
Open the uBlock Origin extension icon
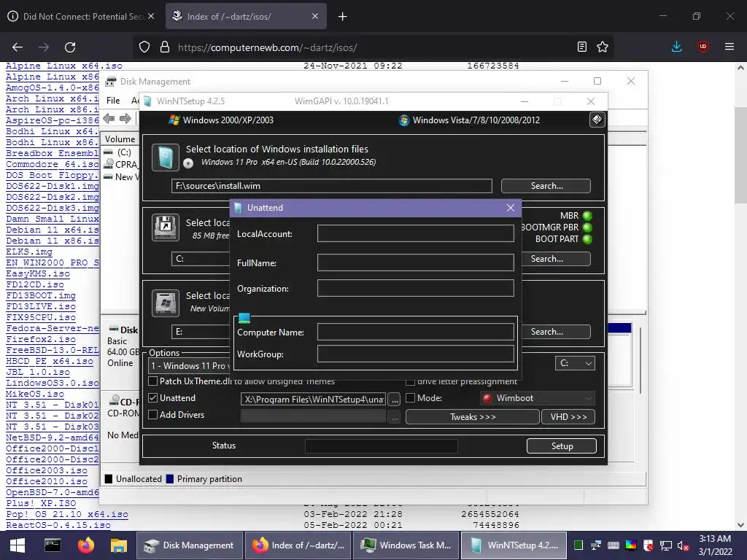tap(703, 47)
